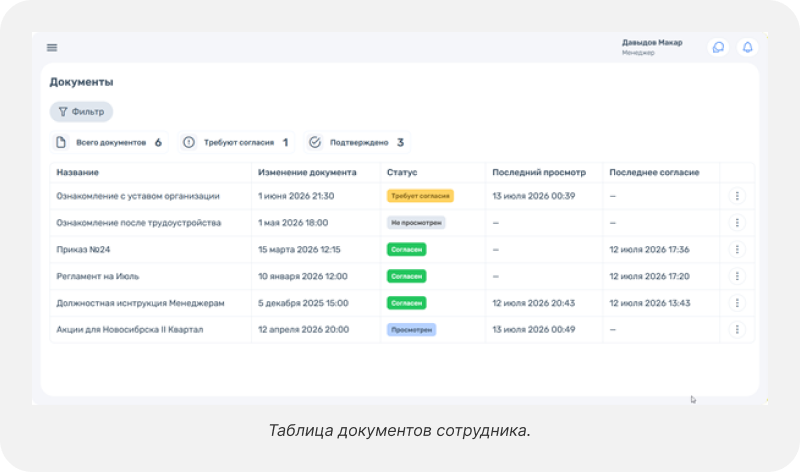The width and height of the screenshot is (800, 472).
Task: Sort by Название column header
Action: [x=78, y=172]
